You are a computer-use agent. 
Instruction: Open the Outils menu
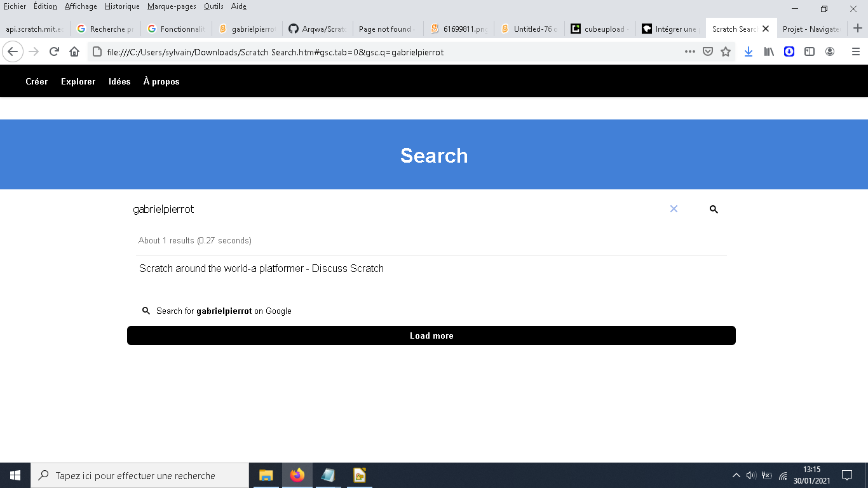[214, 6]
